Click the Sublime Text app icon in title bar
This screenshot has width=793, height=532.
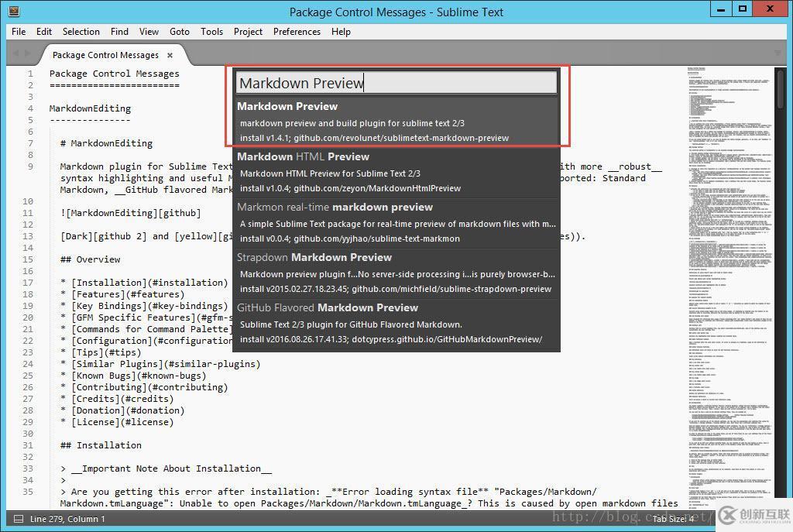point(14,10)
